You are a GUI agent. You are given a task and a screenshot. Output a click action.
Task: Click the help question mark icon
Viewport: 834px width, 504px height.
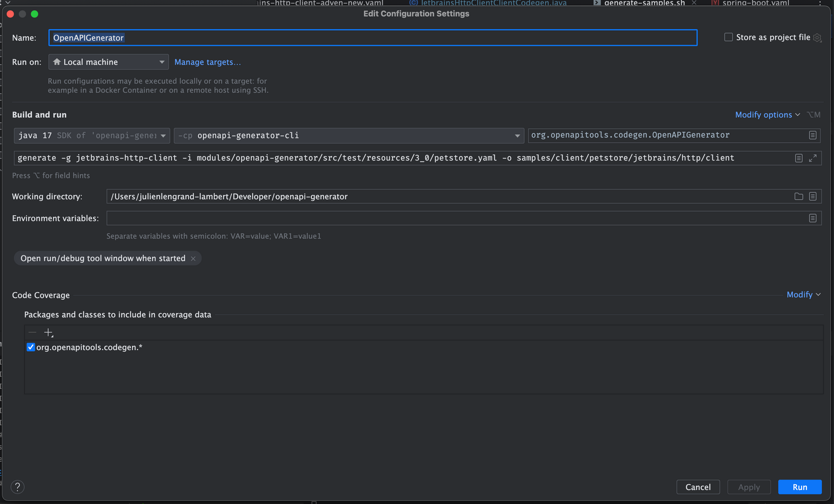pyautogui.click(x=17, y=487)
